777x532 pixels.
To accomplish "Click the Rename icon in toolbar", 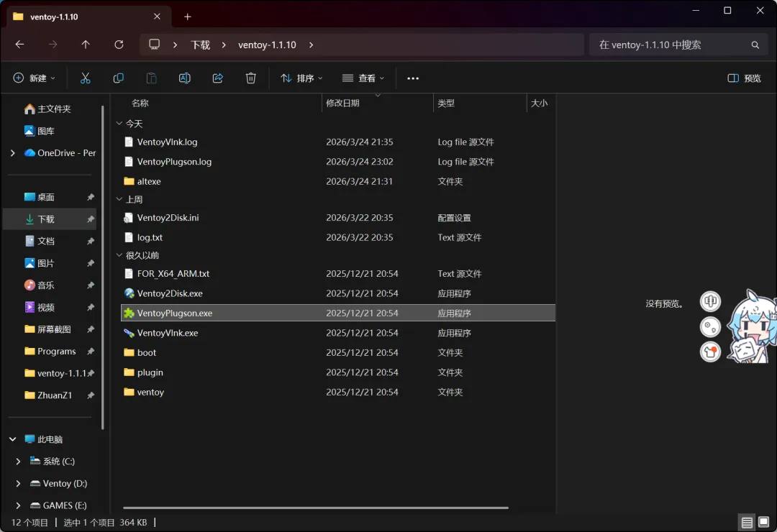I will tap(185, 78).
